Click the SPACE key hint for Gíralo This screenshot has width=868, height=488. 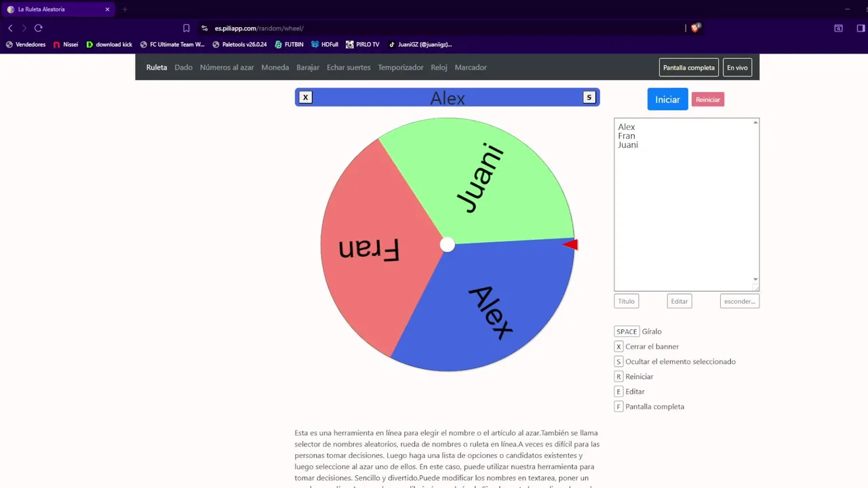627,331
